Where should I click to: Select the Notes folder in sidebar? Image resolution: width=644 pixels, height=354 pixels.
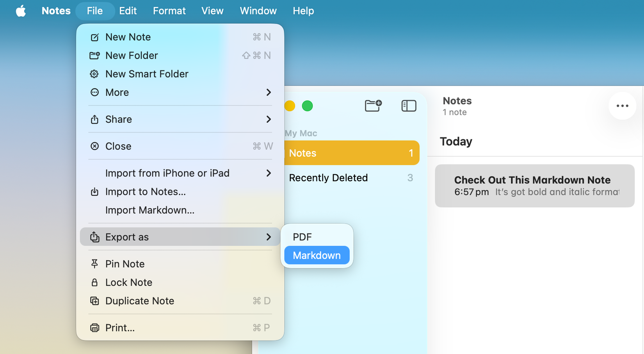click(x=352, y=153)
